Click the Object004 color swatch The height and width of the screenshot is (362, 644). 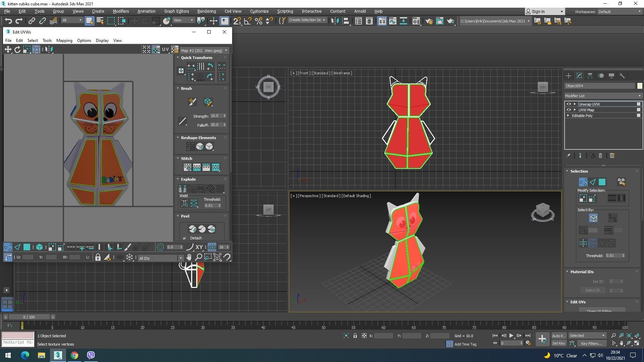(x=639, y=86)
